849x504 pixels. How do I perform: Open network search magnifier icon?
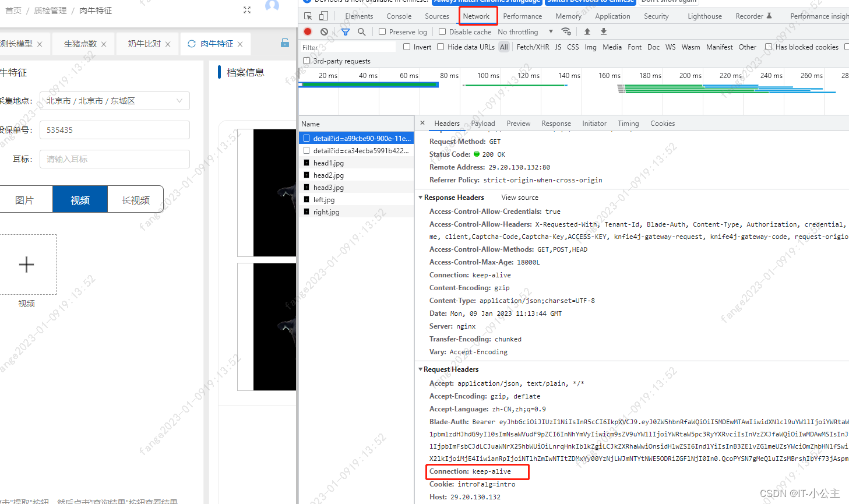362,31
